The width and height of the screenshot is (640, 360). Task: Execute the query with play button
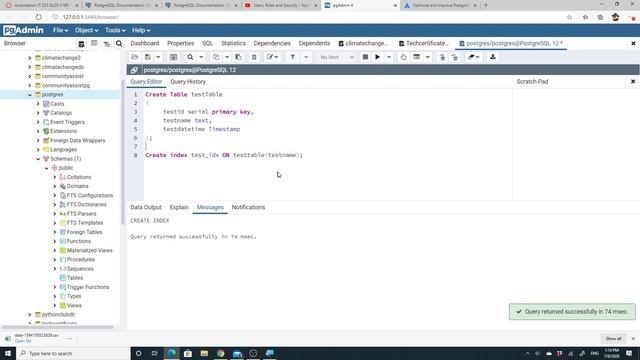tap(378, 57)
